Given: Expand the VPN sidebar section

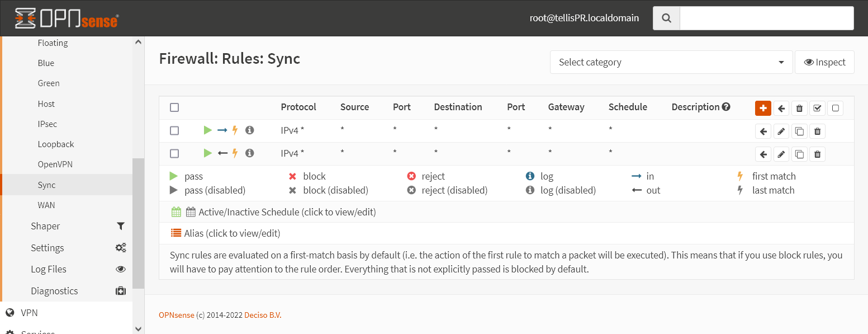Looking at the screenshot, I should pyautogui.click(x=30, y=312).
